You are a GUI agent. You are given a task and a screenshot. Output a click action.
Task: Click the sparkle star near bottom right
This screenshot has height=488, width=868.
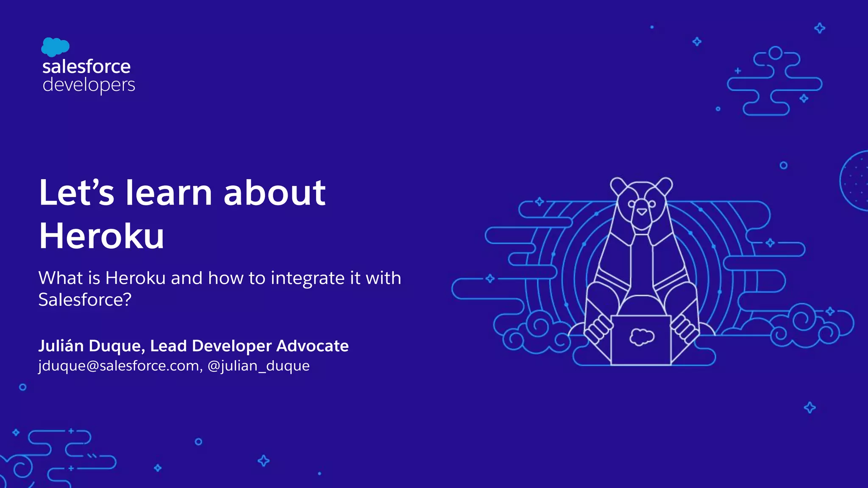[810, 408]
